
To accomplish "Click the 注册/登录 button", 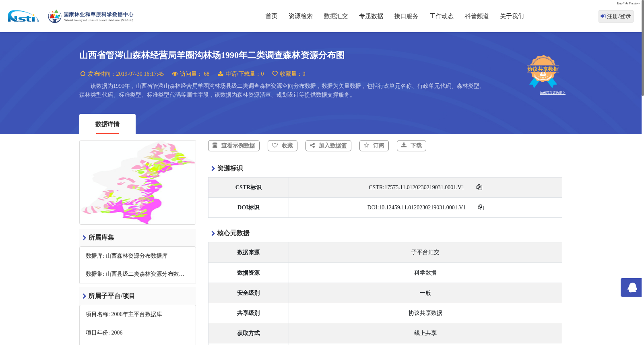I will tap(616, 16).
